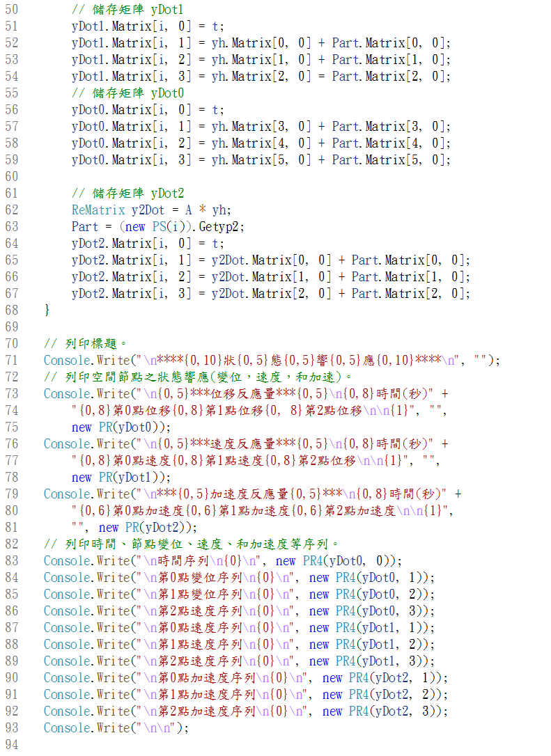The height and width of the screenshot is (756, 551).
Task: Click '第0點變位序列' string on line 84
Action: point(200,578)
